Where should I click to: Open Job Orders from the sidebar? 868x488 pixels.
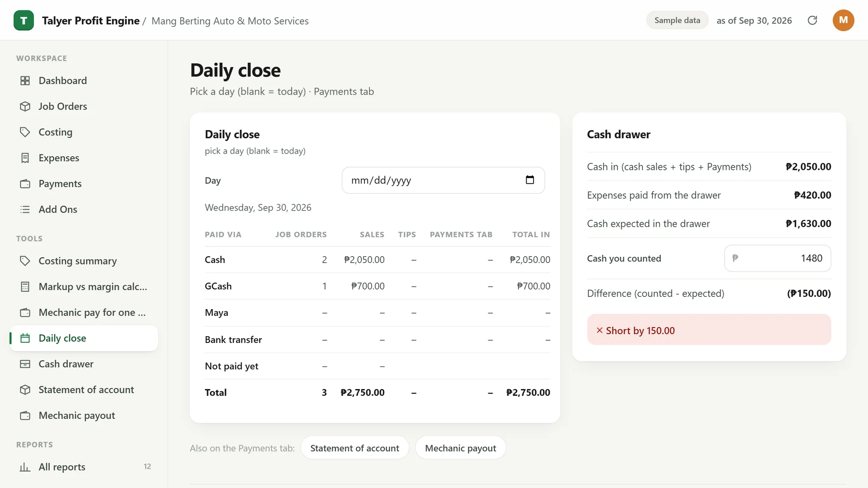pyautogui.click(x=84, y=106)
